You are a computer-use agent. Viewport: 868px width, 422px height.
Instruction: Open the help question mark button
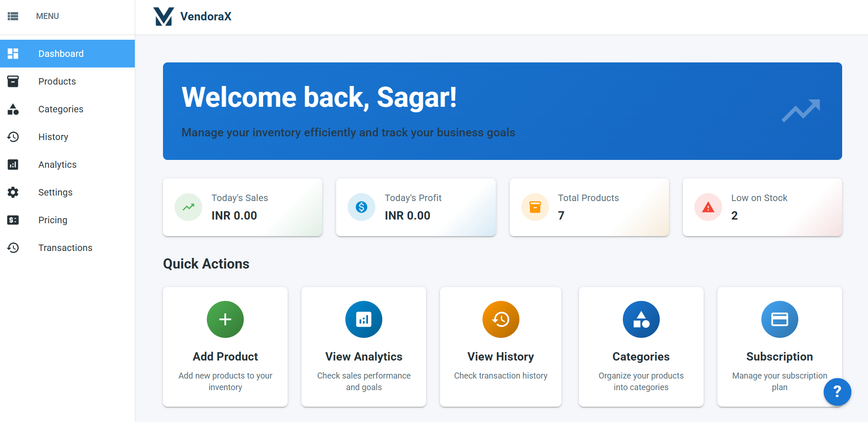tap(837, 391)
